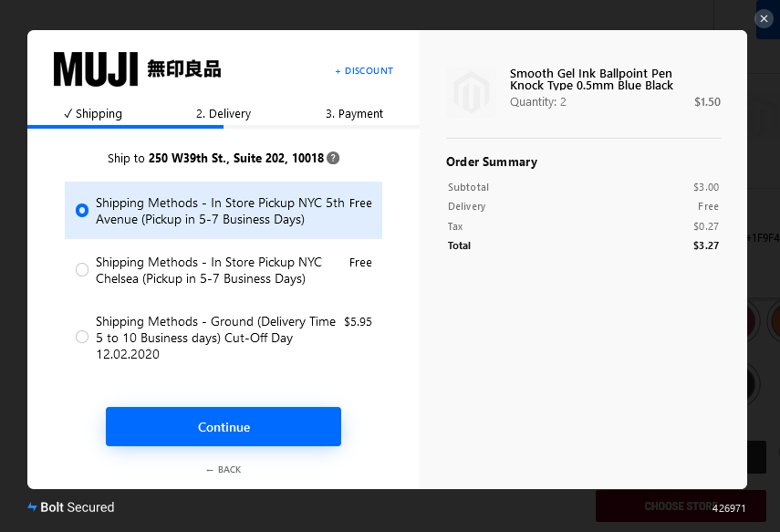Screen dimensions: 780x532
Task: Click the product name Smooth Gel Ink Ballpoint Pen
Action: [x=591, y=79]
